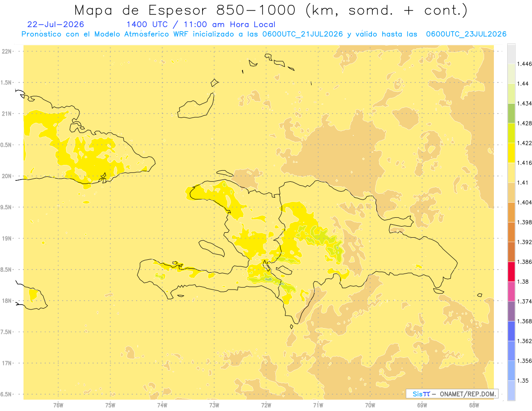Click the 1.386 colorbar value
The image size is (532, 411).
(x=524, y=262)
